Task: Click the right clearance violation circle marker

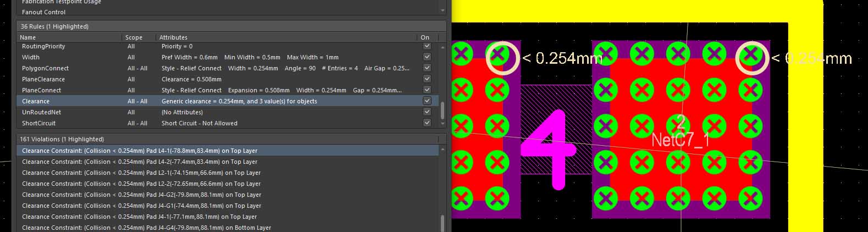Action: (x=752, y=58)
